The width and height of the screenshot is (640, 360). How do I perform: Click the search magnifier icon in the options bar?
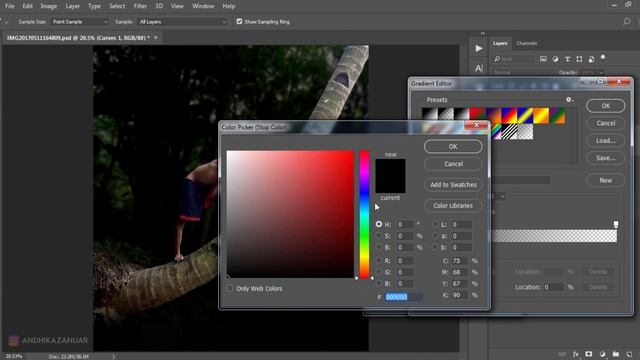click(x=627, y=22)
